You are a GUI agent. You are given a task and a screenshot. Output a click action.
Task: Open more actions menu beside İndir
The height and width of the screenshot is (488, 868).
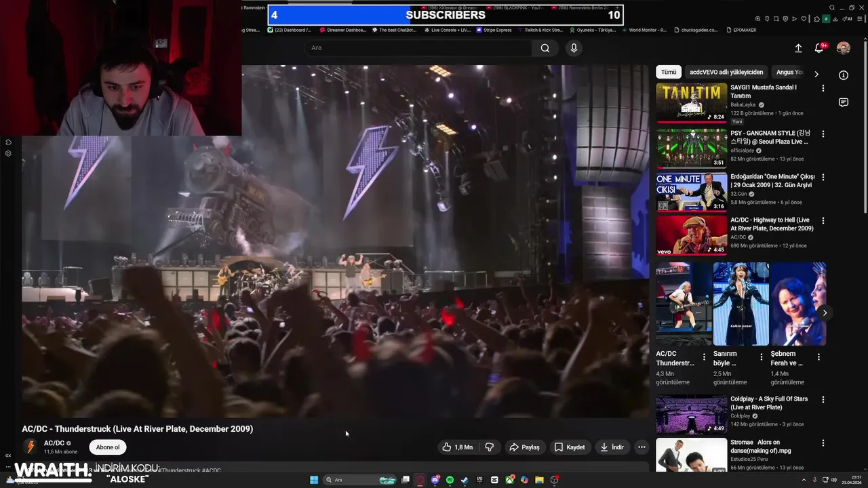(642, 447)
